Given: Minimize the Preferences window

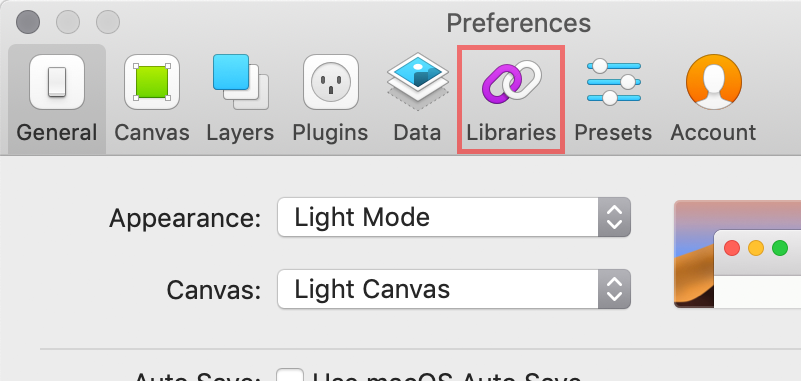Looking at the screenshot, I should [68, 22].
